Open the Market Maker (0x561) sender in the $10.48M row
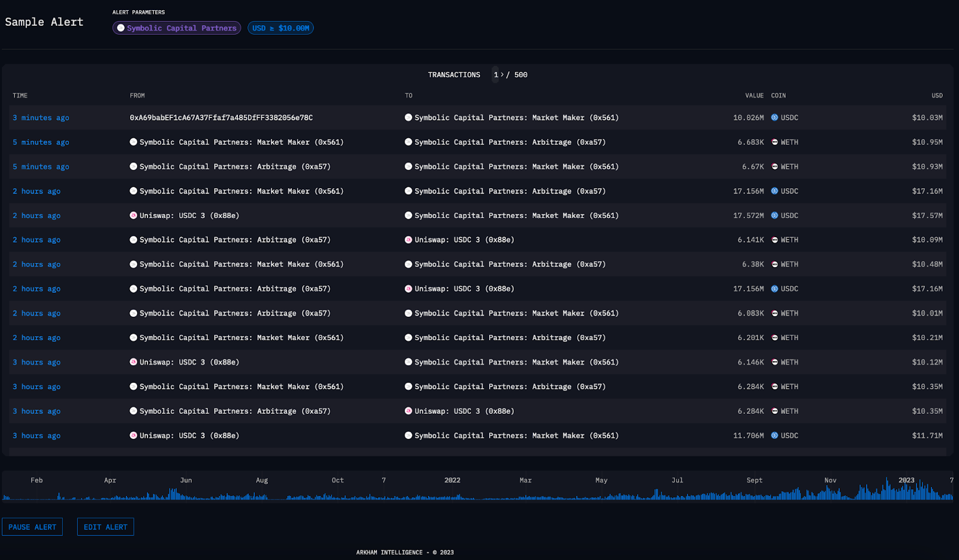 [x=242, y=265]
